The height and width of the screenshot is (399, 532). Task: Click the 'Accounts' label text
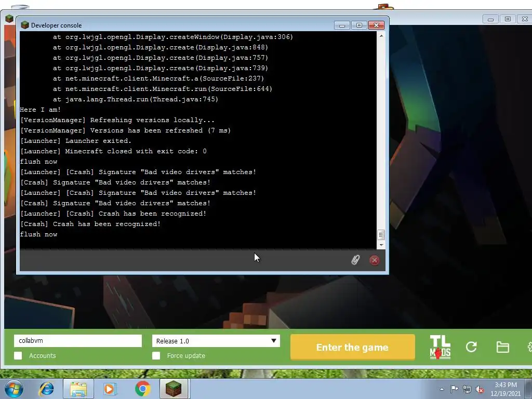click(43, 355)
